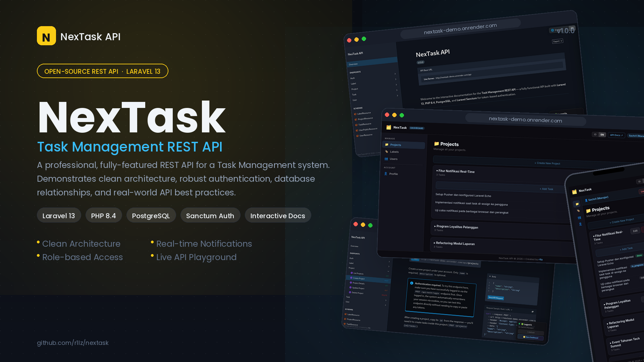This screenshot has width=644, height=362.
Task: Switch language to ID in dashboard window
Action: [x=595, y=134]
